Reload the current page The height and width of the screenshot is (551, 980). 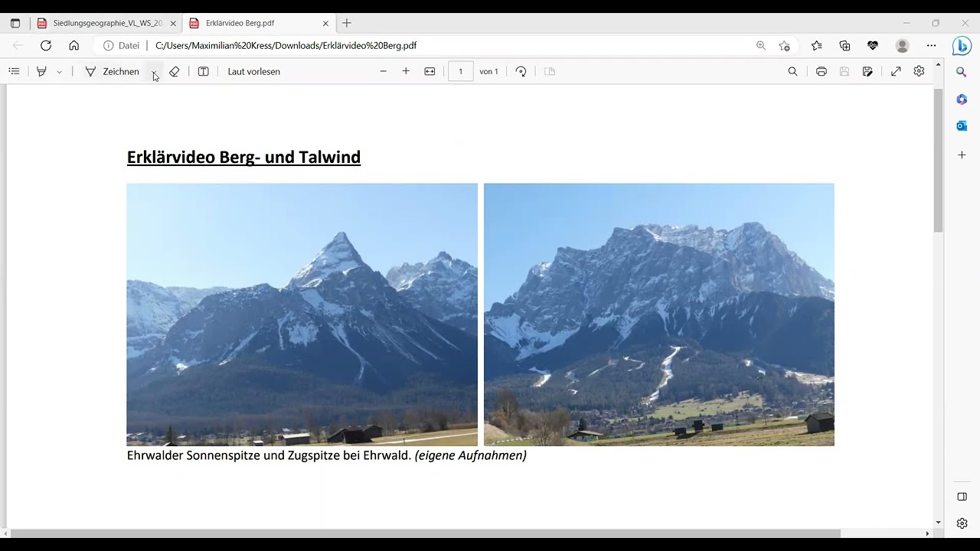click(46, 46)
